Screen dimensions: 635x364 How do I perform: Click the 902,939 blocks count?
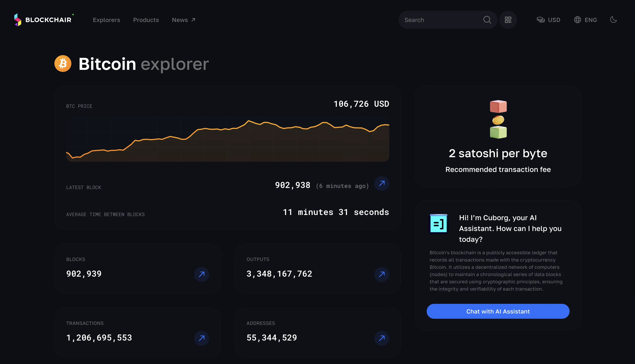coord(84,274)
